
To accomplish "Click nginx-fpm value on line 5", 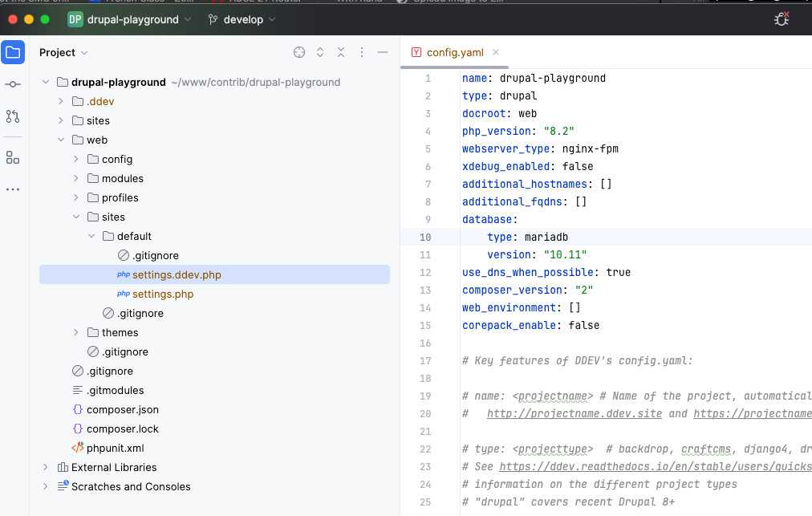I will pos(591,148).
